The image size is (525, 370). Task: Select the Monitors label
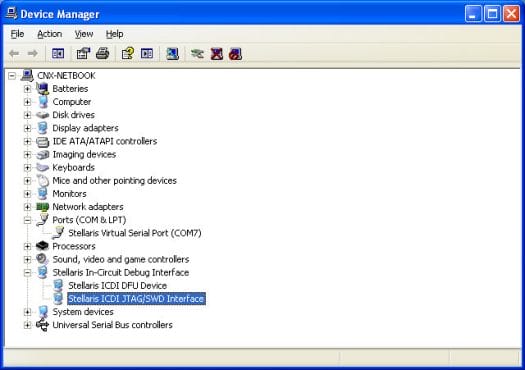(69, 194)
